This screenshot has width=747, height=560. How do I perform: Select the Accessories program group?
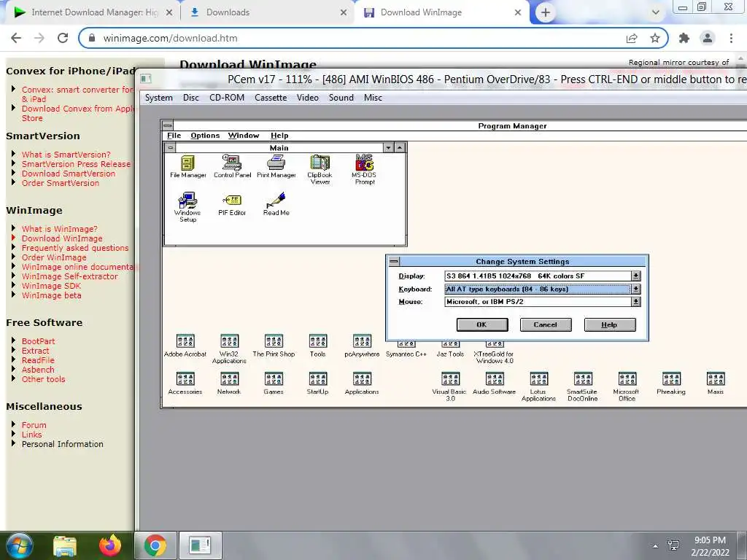(185, 384)
